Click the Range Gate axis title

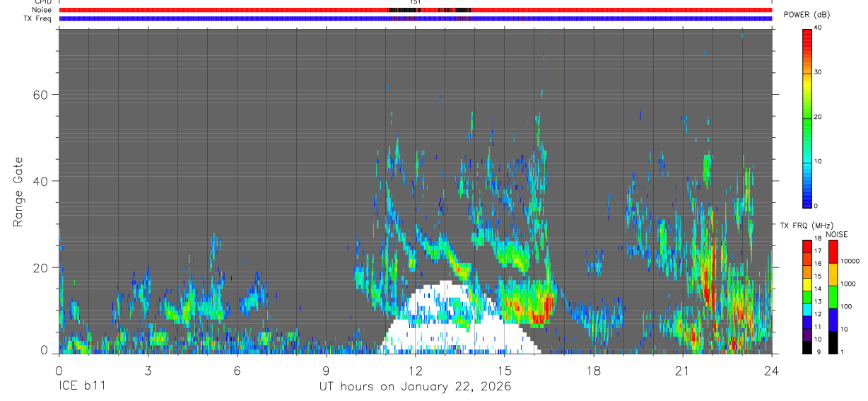[x=18, y=192]
